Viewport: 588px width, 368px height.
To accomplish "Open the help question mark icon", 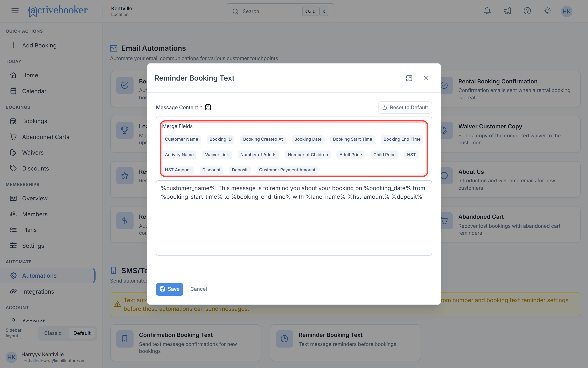I will pos(527,11).
